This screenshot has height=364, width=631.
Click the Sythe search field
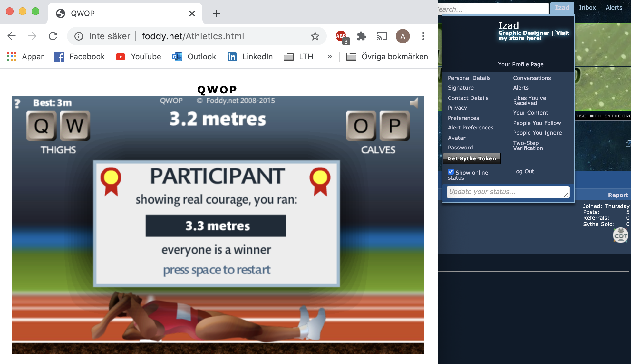coord(493,9)
